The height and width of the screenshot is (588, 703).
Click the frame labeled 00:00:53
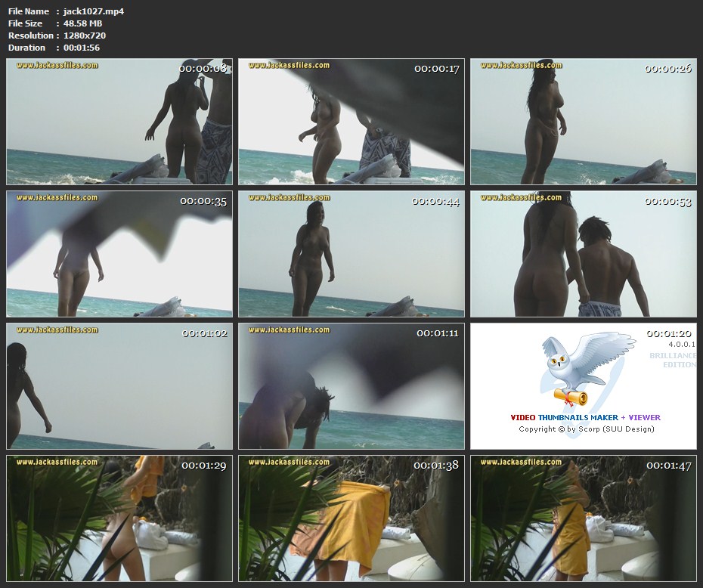583,254
